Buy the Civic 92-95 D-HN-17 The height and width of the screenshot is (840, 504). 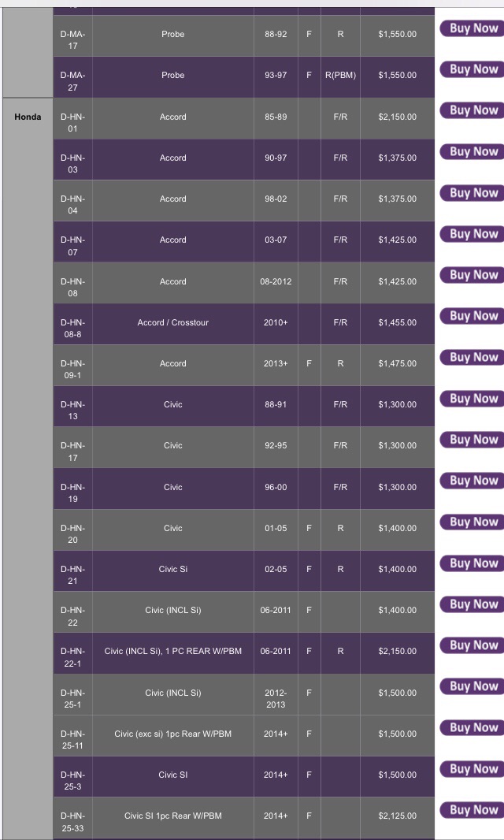[472, 440]
